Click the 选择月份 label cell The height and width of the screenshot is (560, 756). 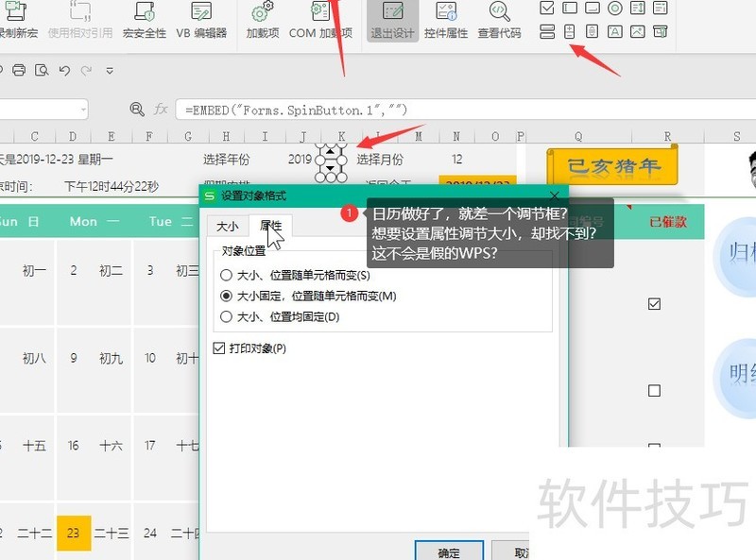[x=380, y=160]
